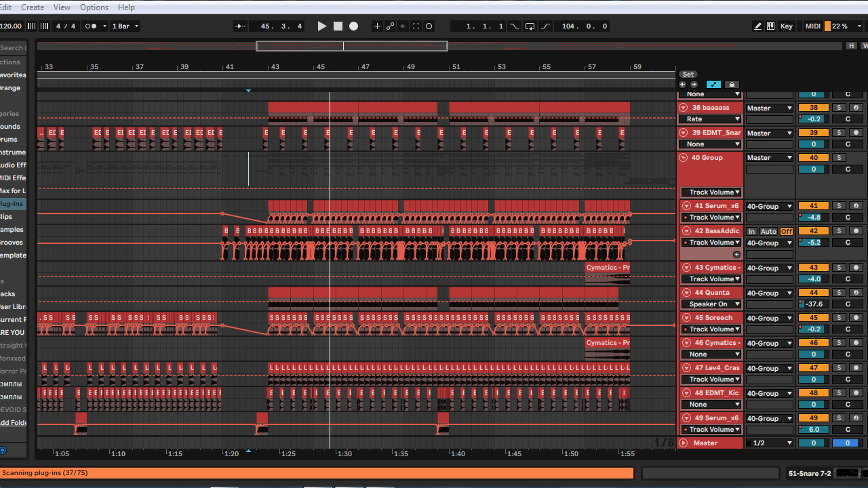Click Add Folder in the browser

(x=13, y=423)
